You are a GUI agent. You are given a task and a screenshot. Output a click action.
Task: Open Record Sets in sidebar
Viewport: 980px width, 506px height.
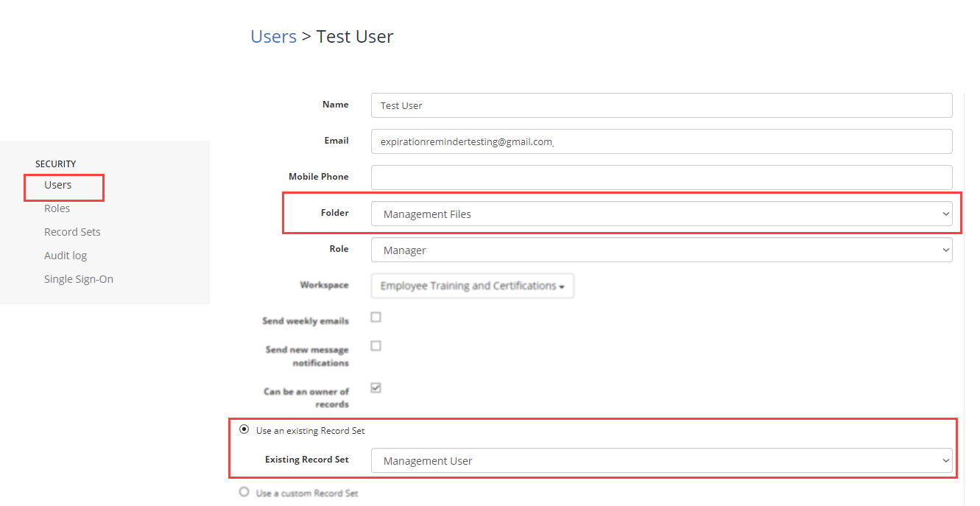click(x=72, y=232)
